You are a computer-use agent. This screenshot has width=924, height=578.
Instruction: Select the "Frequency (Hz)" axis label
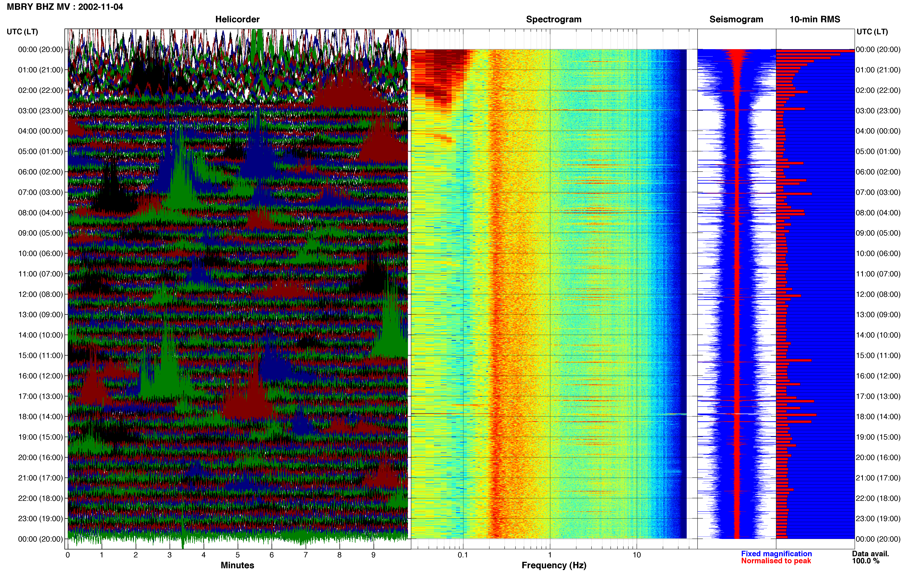click(554, 565)
